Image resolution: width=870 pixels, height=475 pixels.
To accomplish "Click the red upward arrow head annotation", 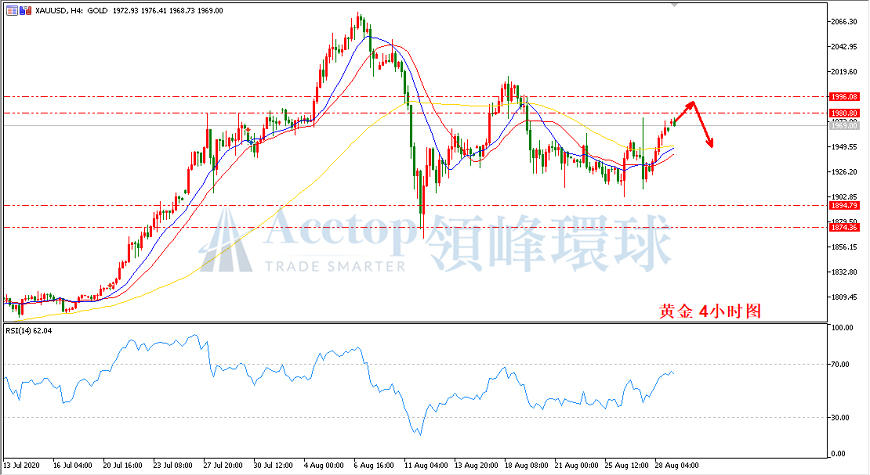I will click(x=690, y=104).
